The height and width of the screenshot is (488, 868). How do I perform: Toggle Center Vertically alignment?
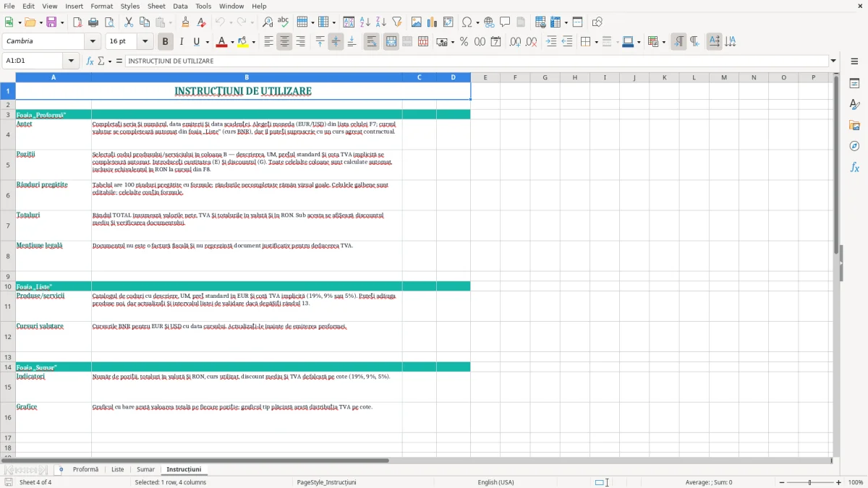tap(336, 42)
